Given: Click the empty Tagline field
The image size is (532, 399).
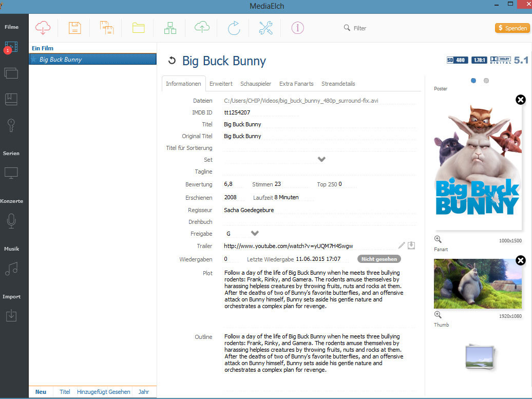Looking at the screenshot, I should coord(319,172).
